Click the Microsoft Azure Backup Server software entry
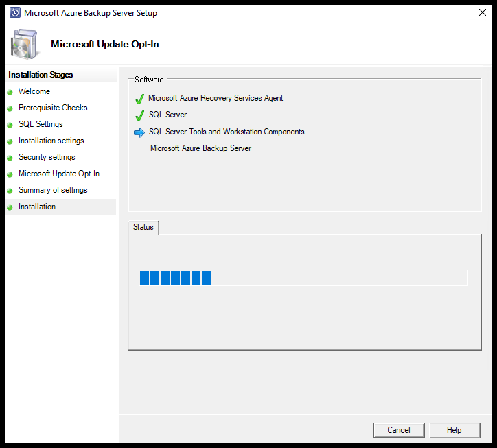 point(200,148)
